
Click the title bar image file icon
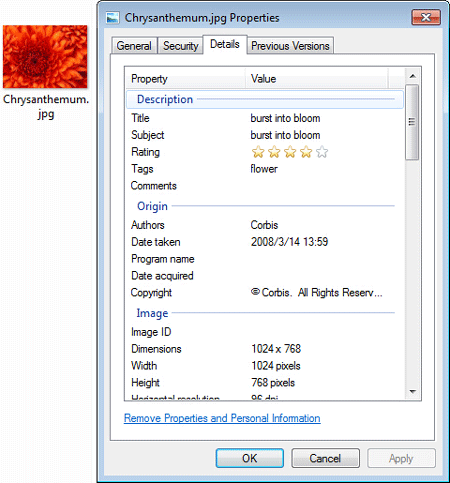[112, 18]
